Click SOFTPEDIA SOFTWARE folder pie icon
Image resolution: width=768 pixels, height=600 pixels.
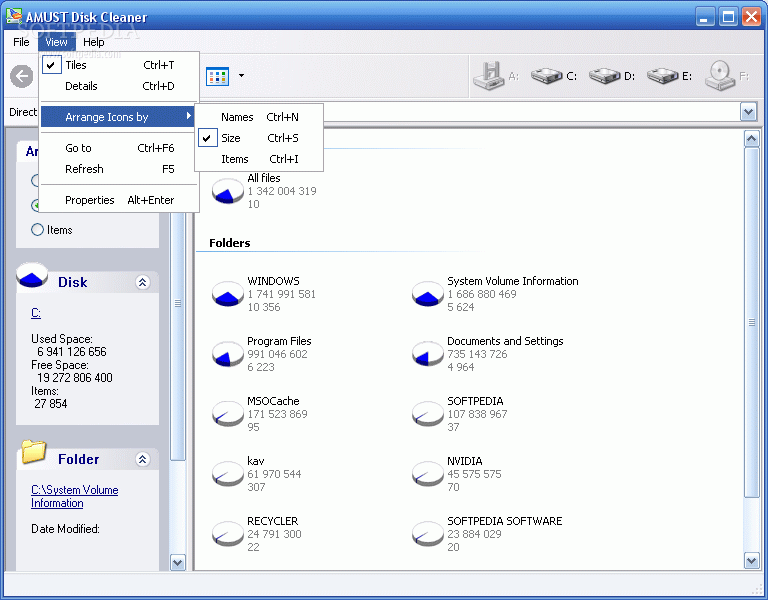click(428, 534)
